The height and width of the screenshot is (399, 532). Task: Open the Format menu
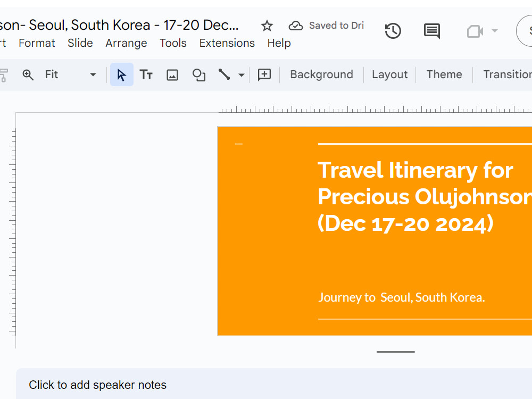pyautogui.click(x=37, y=44)
